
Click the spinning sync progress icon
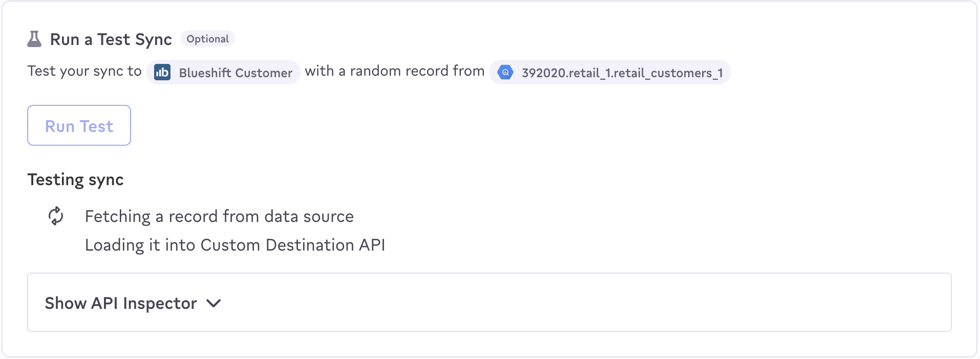(x=56, y=216)
